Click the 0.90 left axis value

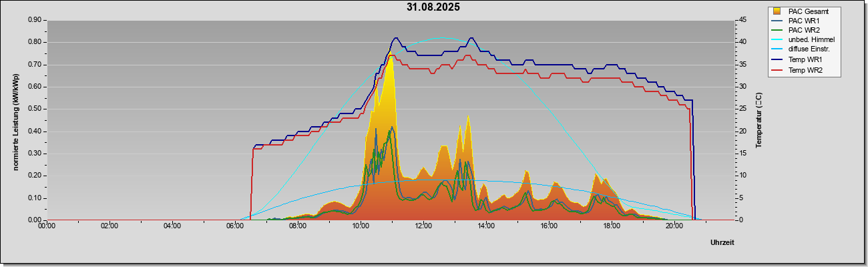(x=34, y=20)
